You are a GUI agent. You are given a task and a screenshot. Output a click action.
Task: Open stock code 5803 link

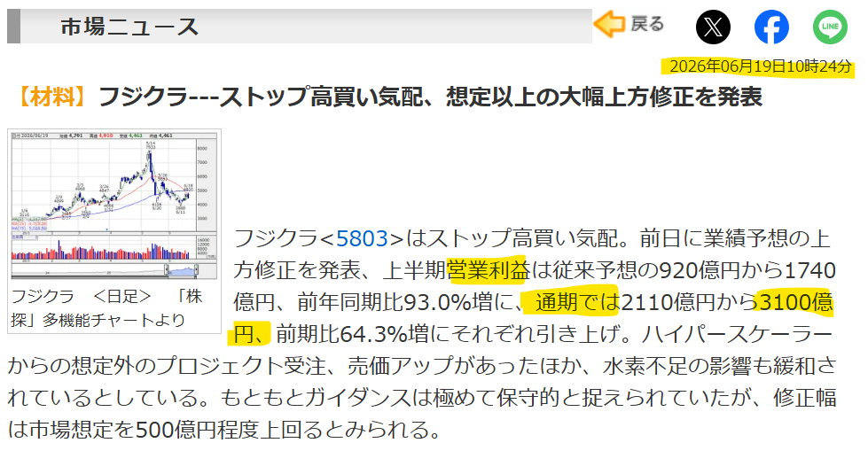click(362, 238)
